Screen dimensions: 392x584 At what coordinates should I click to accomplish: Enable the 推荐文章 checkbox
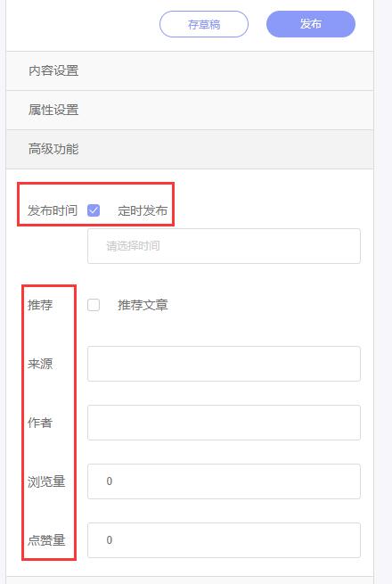pyautogui.click(x=94, y=305)
